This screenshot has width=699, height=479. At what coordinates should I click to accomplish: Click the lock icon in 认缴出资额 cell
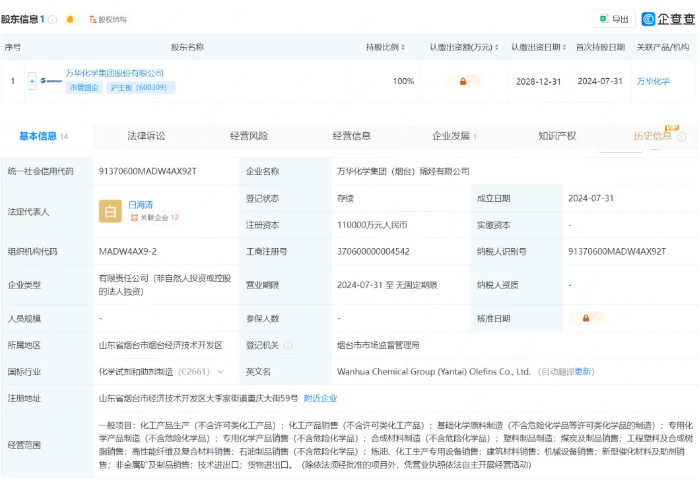(463, 81)
